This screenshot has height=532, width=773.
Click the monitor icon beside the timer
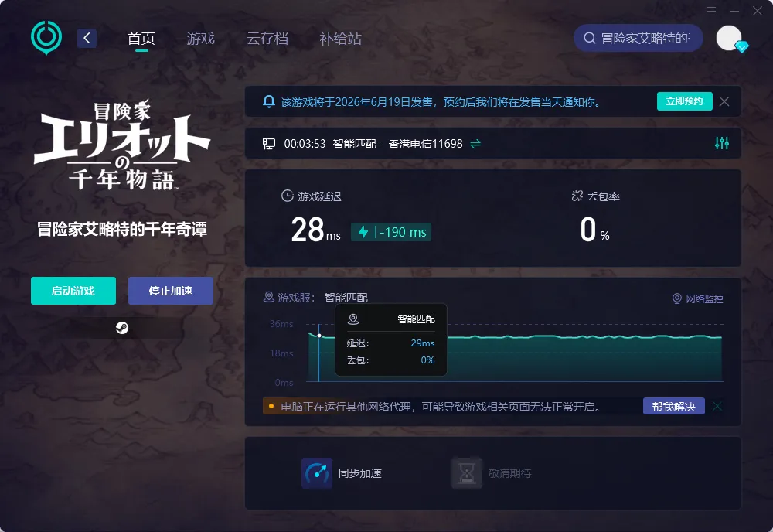(x=269, y=144)
